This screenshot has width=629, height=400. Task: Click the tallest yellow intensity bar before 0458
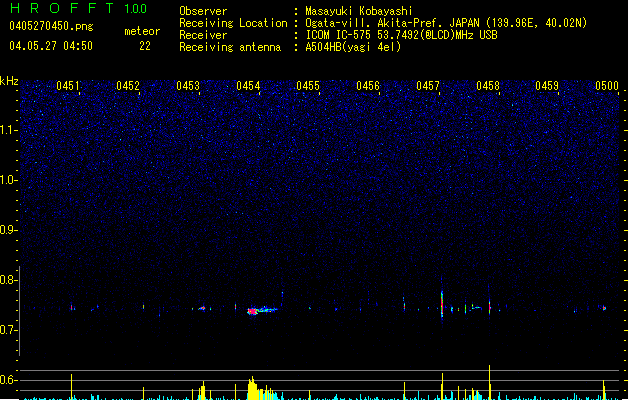click(489, 382)
